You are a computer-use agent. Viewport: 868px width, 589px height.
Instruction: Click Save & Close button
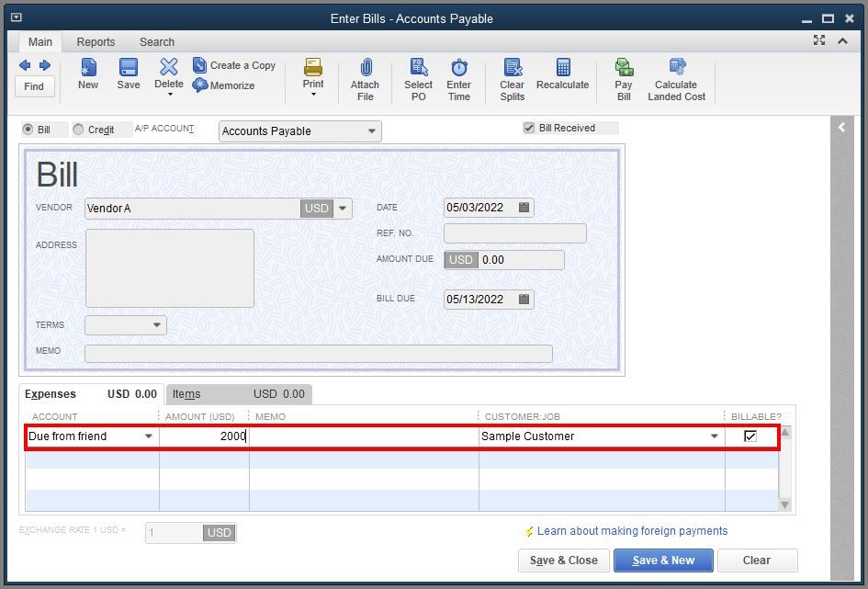[x=564, y=561]
